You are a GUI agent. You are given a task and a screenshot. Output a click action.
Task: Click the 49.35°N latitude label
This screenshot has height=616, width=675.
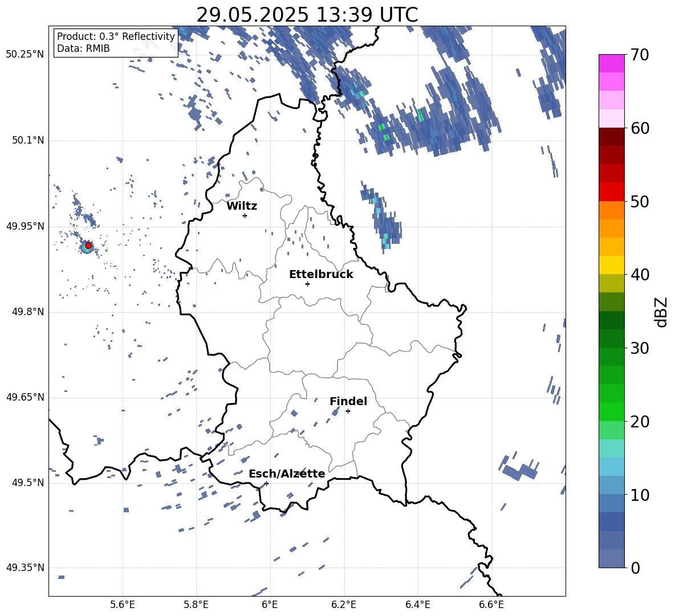(25, 568)
